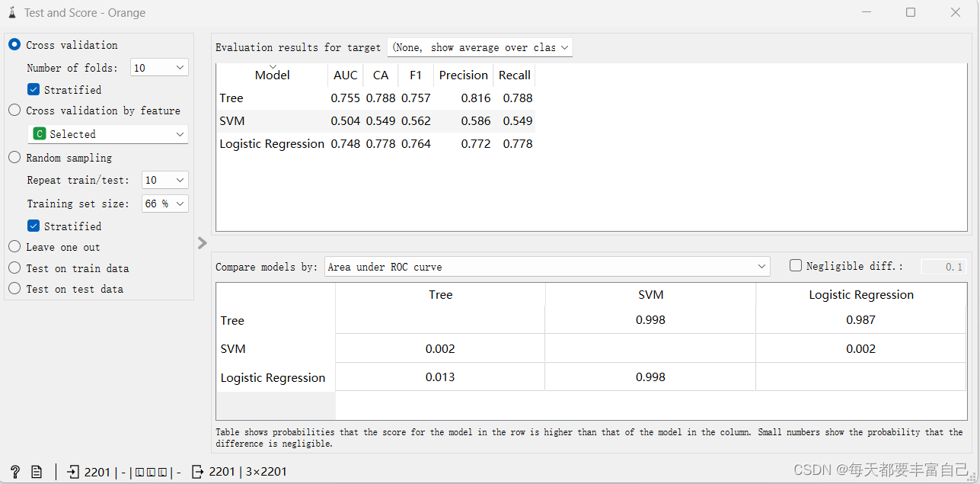Click SVM precision value 0.586
The width and height of the screenshot is (980, 484).
pyautogui.click(x=476, y=120)
